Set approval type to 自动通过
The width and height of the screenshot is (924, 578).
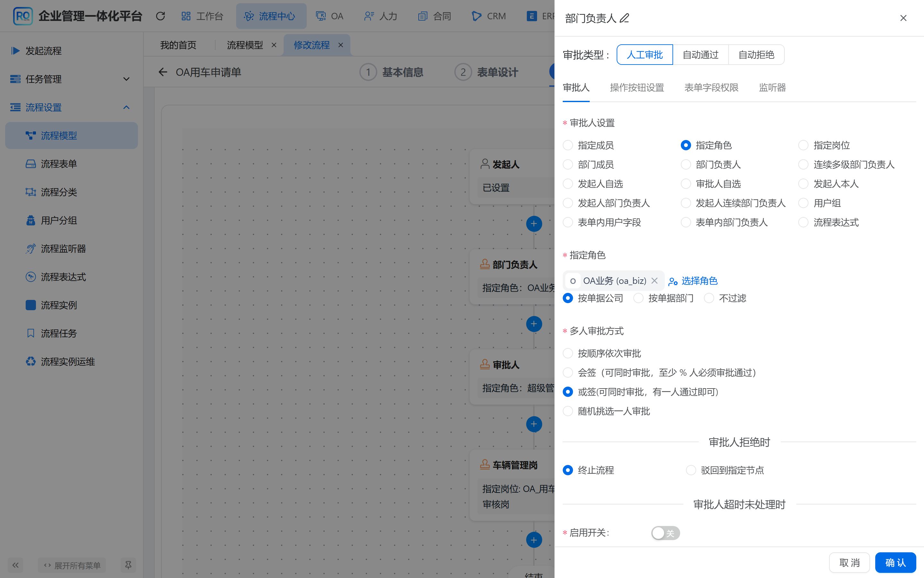click(x=701, y=55)
